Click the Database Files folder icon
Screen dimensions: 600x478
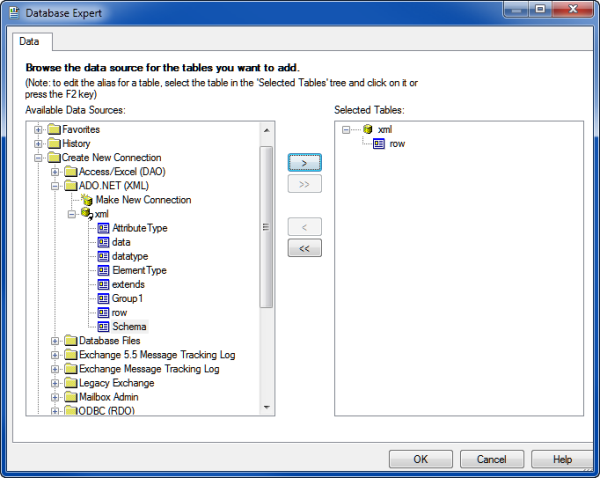pos(70,341)
